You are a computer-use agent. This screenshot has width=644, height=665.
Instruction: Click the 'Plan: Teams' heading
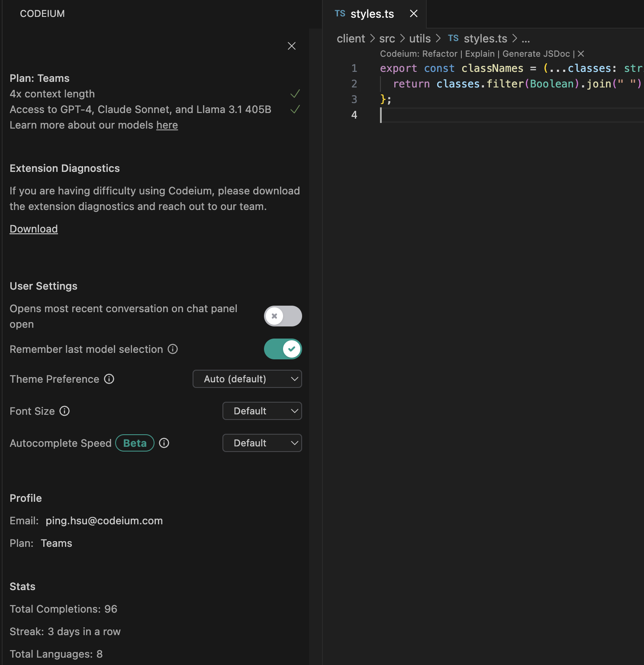pyautogui.click(x=39, y=78)
